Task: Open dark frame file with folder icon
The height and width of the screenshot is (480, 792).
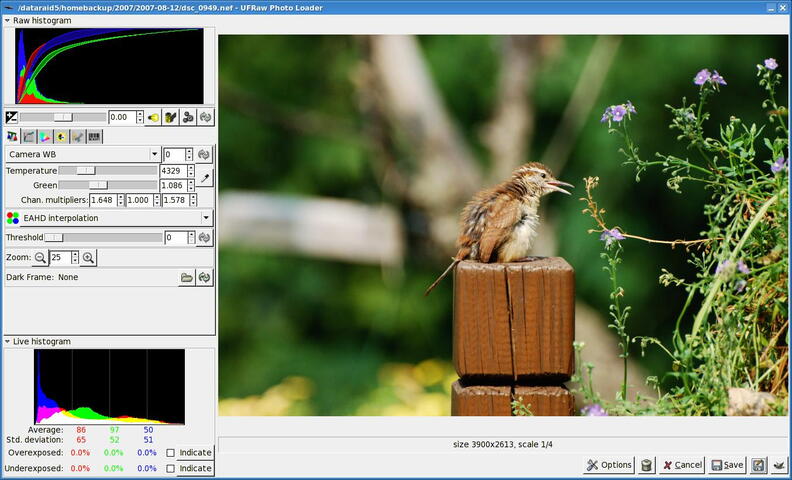Action: 186,277
